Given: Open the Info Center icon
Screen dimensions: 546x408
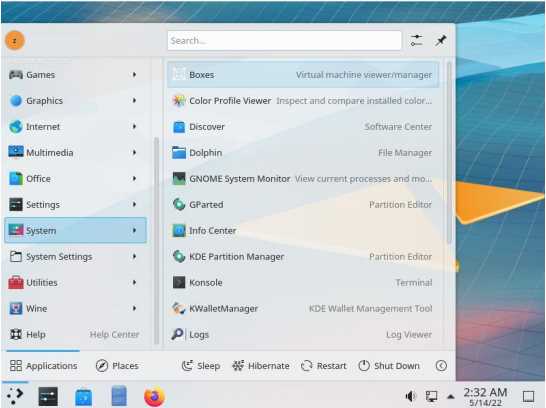Looking at the screenshot, I should 179,230.
